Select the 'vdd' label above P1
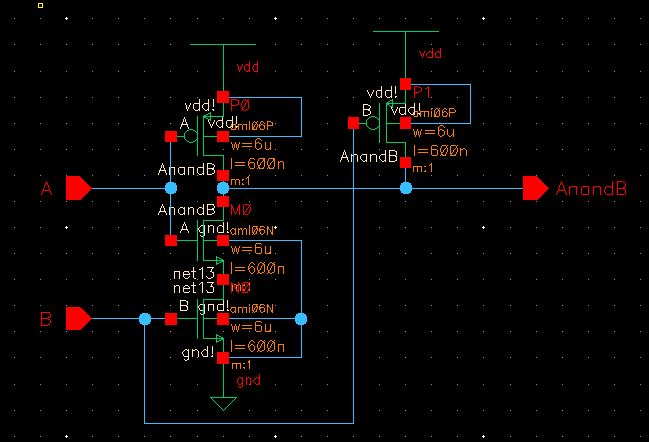This screenshot has height=442, width=649. tap(430, 54)
